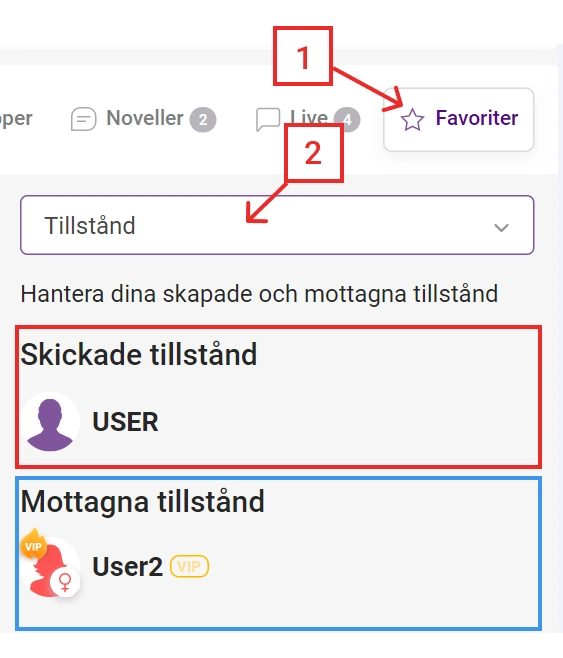This screenshot has width=563, height=658.
Task: Select the Skickade tillstånd heading
Action: (x=139, y=355)
